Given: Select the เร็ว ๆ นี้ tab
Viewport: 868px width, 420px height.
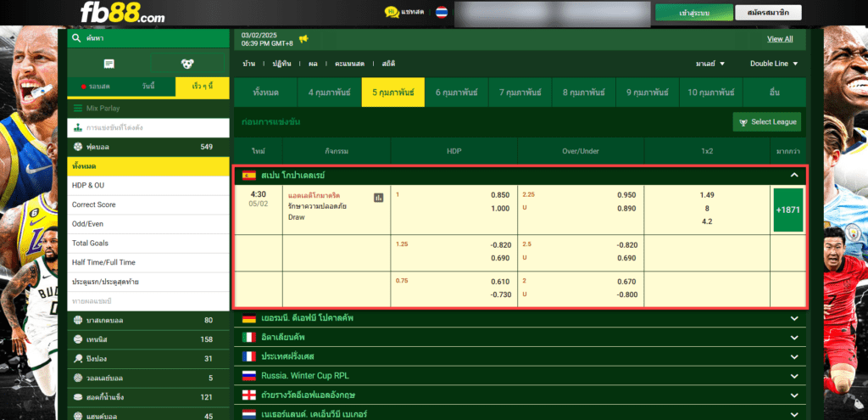Looking at the screenshot, I should click(202, 87).
